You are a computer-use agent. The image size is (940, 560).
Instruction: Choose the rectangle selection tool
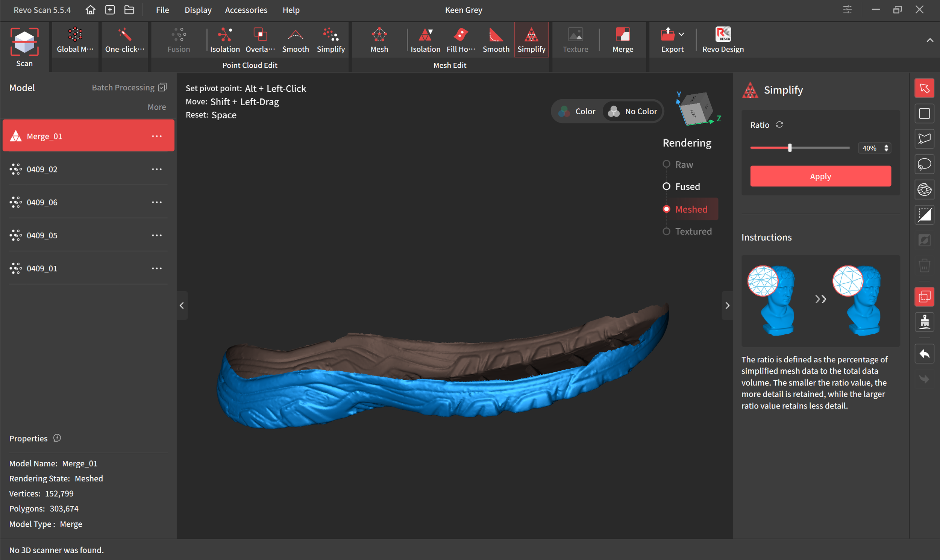[x=924, y=114]
